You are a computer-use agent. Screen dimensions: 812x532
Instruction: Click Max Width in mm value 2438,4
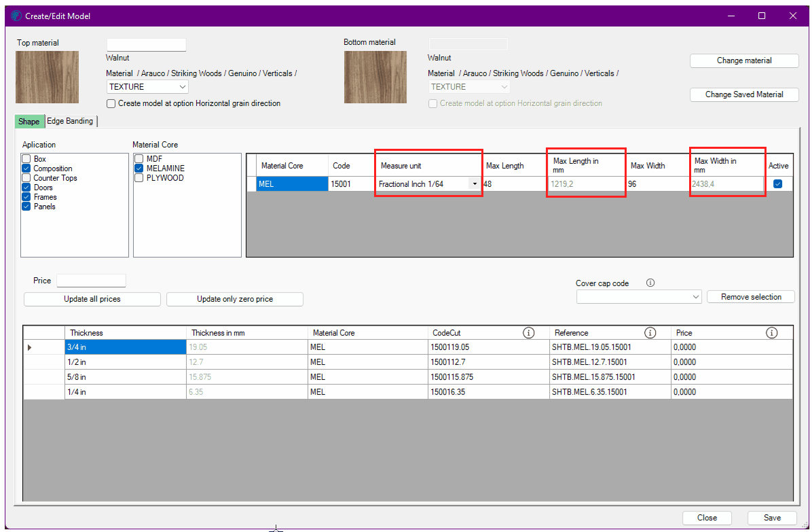point(727,184)
